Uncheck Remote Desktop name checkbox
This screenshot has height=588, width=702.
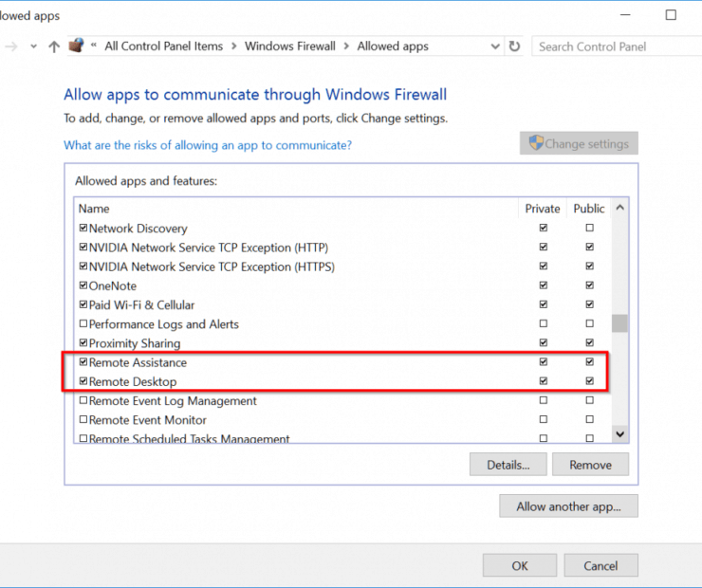pos(83,381)
